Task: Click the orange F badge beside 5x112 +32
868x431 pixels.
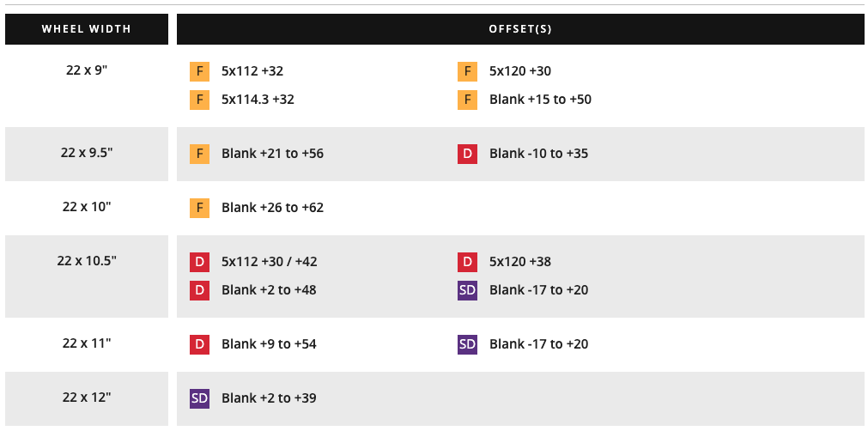Action: click(199, 72)
